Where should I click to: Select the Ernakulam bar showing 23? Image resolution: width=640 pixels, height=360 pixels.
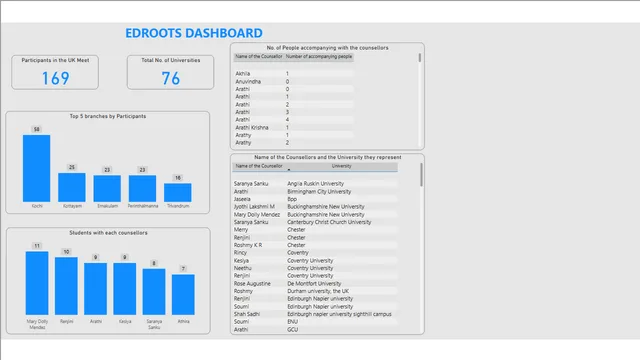[x=107, y=189]
